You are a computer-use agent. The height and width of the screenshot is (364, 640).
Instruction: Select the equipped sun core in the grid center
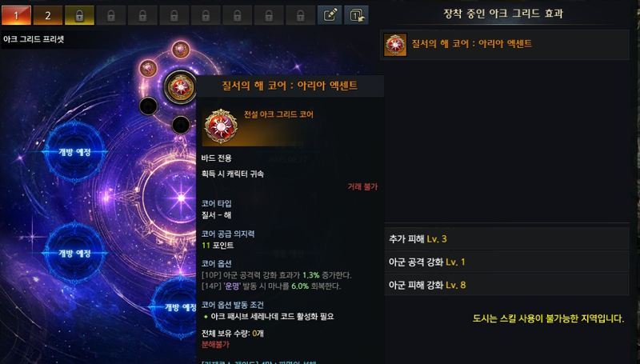click(x=181, y=87)
